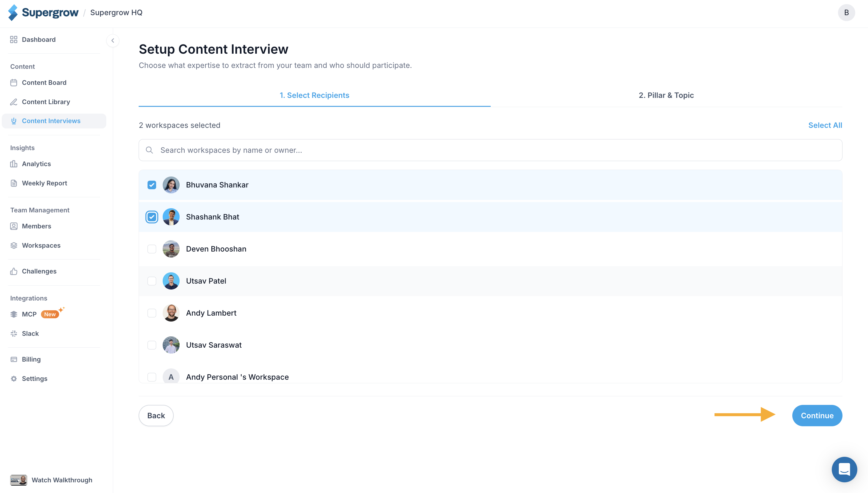
Task: Open Weekly Report menu item
Action: pos(54,183)
